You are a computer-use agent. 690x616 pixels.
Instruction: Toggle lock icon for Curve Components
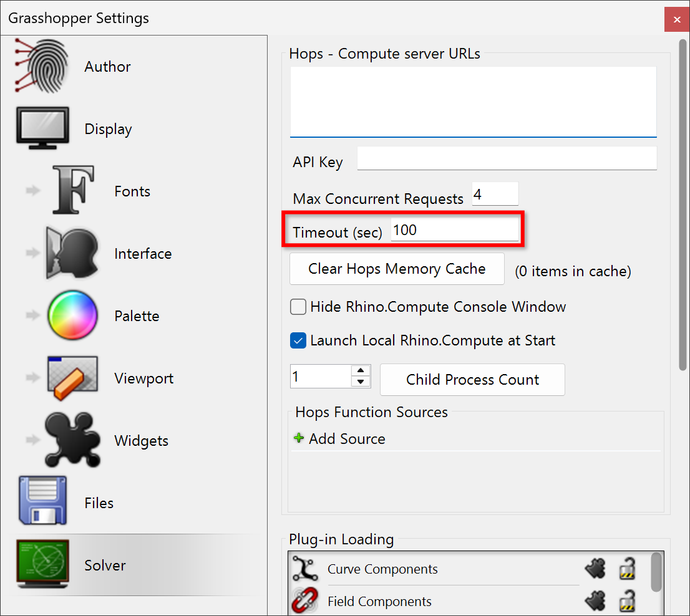[x=627, y=569]
